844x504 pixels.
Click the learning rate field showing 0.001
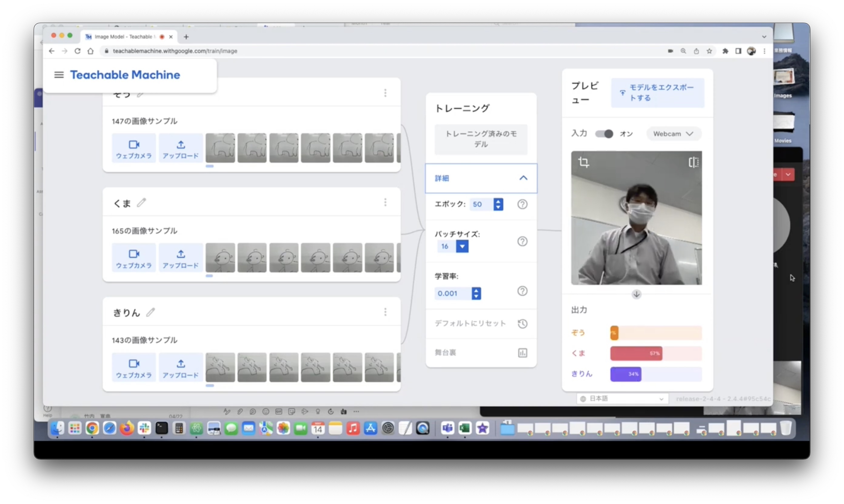[x=453, y=293]
